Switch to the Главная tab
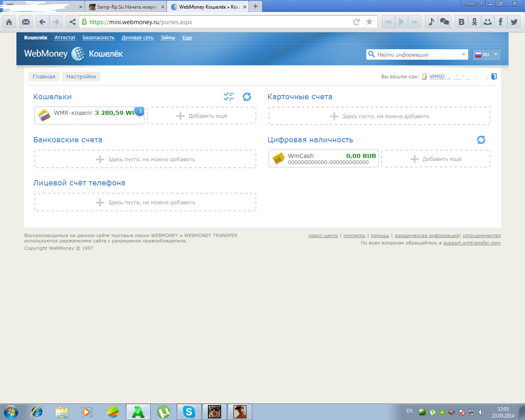This screenshot has width=525, height=420. (x=44, y=76)
